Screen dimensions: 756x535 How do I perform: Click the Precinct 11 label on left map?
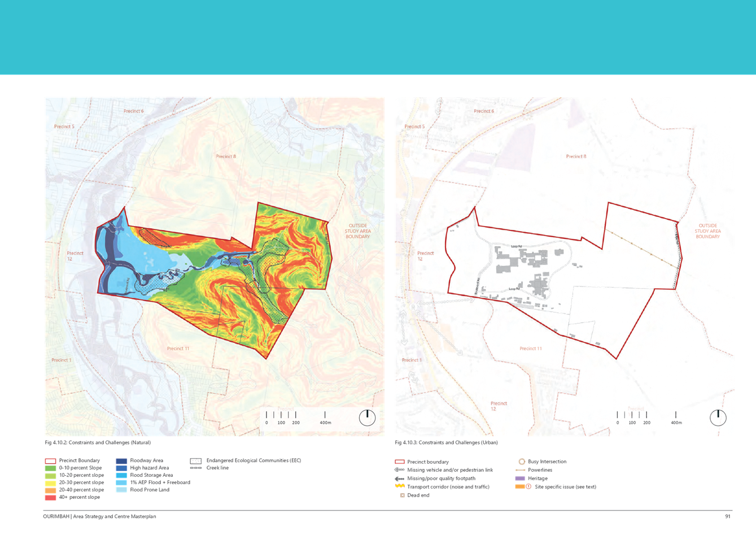pyautogui.click(x=178, y=349)
